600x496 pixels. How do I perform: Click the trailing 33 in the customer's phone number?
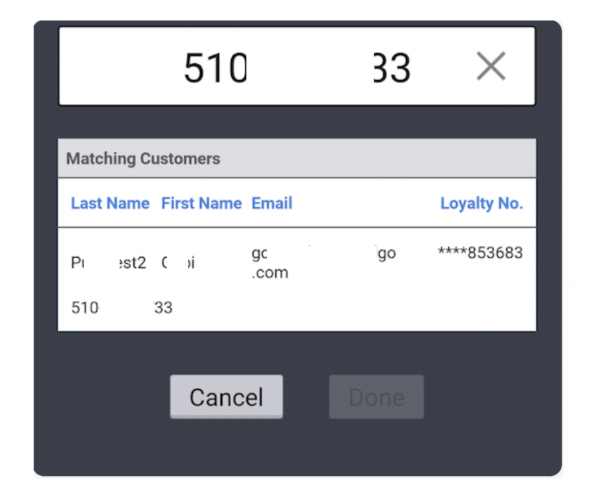click(163, 308)
